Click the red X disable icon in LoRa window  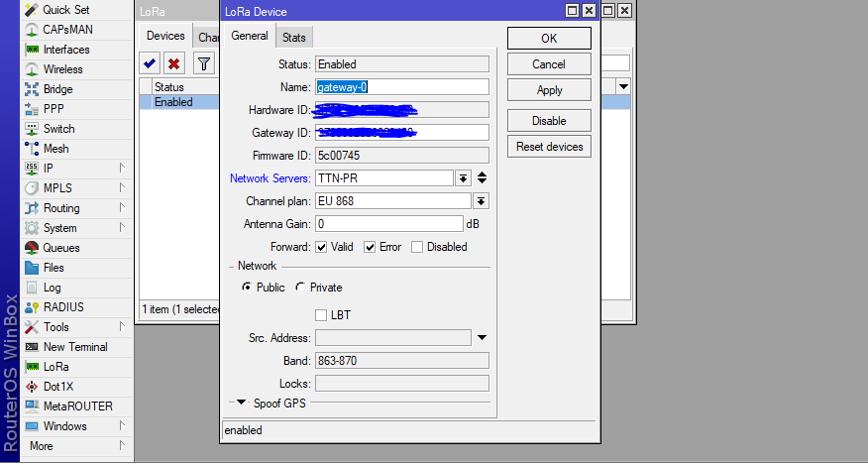point(173,63)
